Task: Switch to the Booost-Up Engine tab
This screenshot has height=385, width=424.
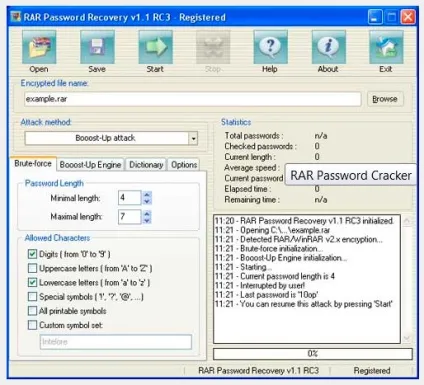Action: (90, 165)
